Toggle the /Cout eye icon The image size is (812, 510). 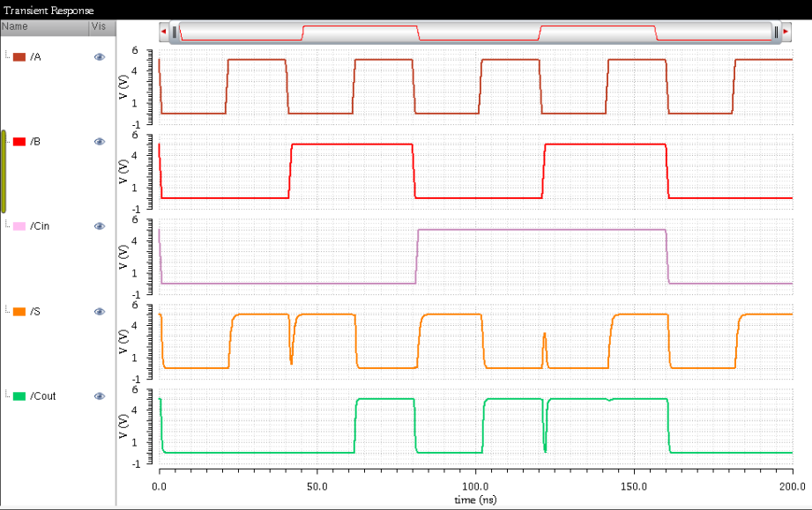99,395
